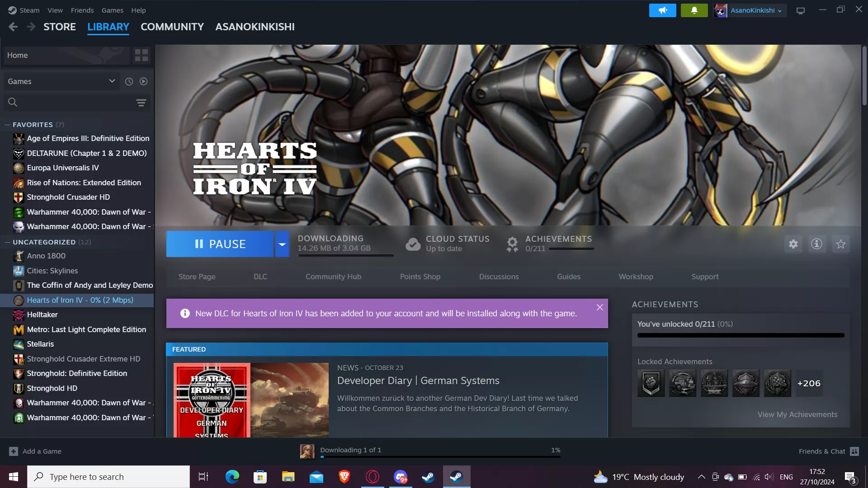Dismiss the new DLC notification banner
The image size is (868, 488).
tap(599, 307)
